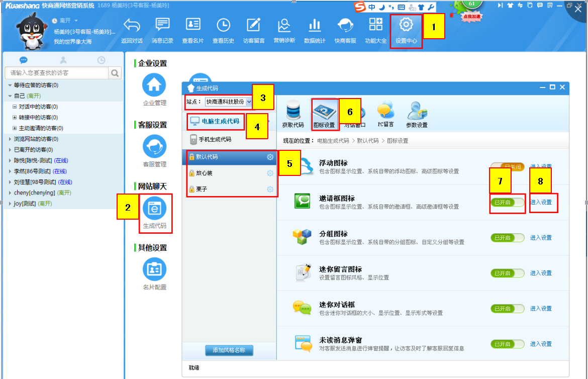Viewport: 588px width, 379px height.
Task: Open 数据统计 statistics chart icon
Action: pos(315,25)
